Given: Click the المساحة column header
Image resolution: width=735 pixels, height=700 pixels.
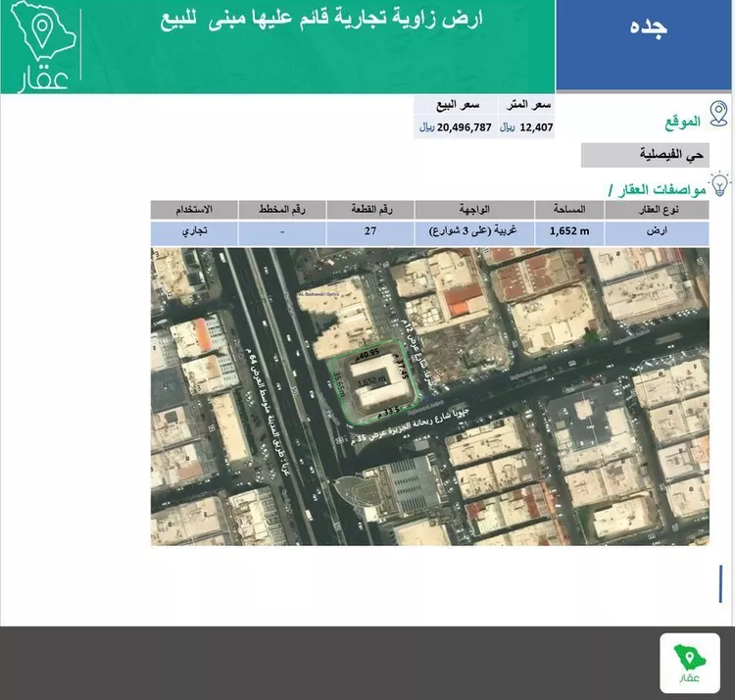Looking at the screenshot, I should coord(569,210).
